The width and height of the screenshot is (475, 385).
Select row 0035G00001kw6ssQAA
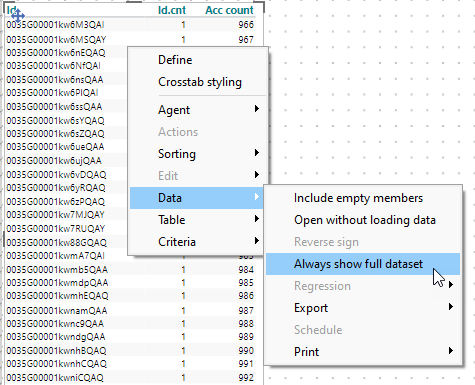(54, 107)
